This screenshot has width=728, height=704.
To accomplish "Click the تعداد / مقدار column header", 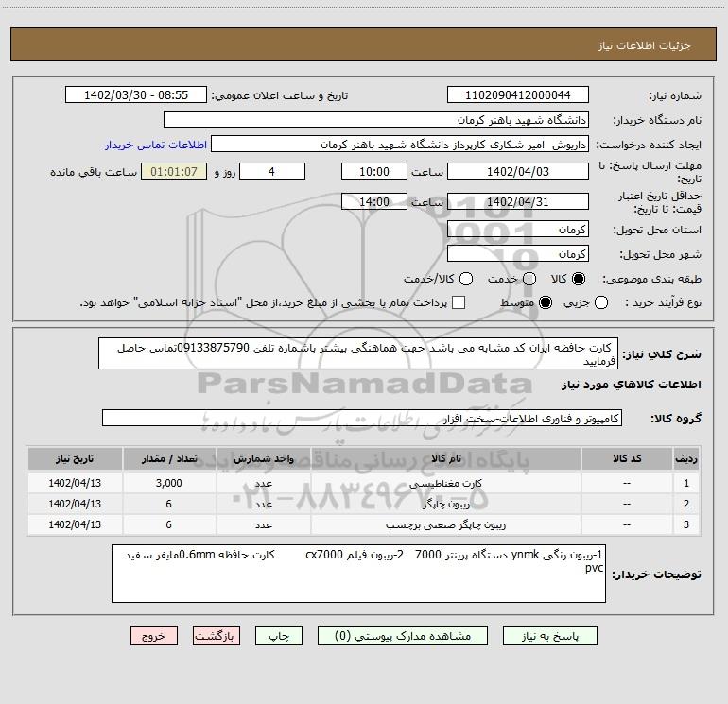I will [169, 459].
